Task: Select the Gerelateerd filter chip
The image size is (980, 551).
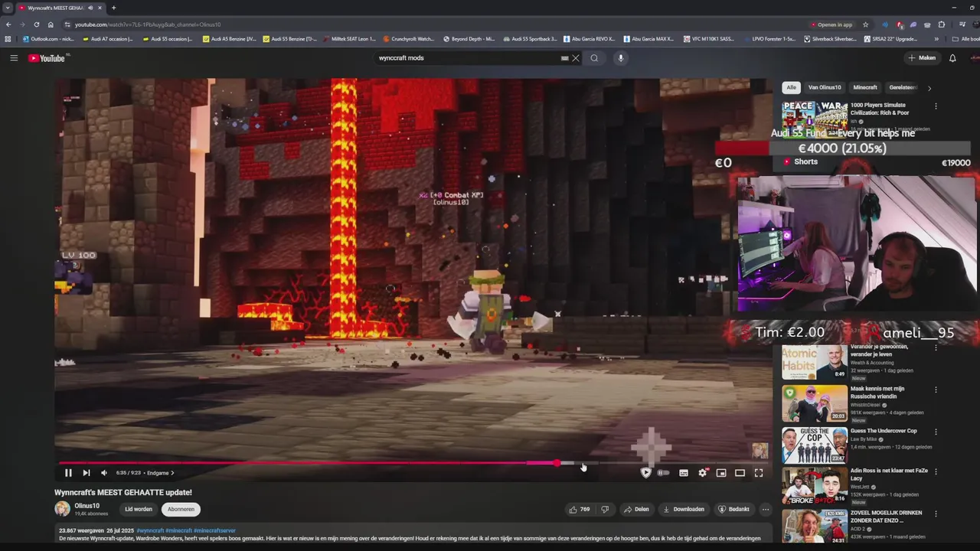Action: (902, 87)
